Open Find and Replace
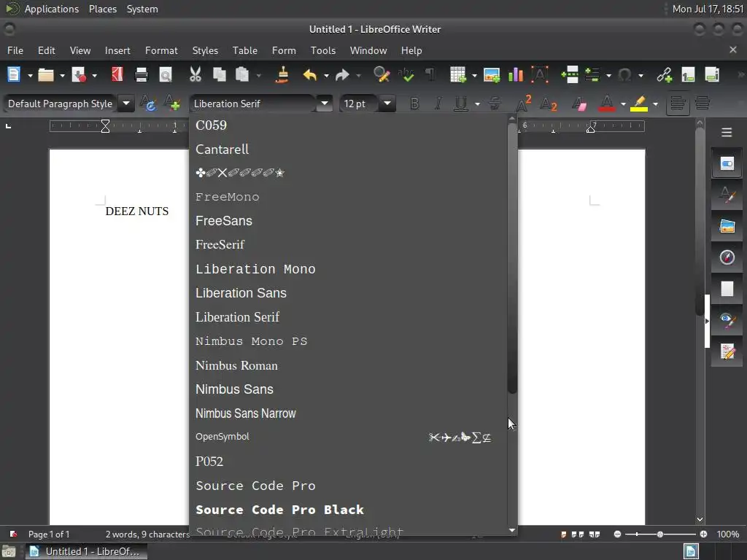Image resolution: width=747 pixels, height=560 pixels. [382, 75]
